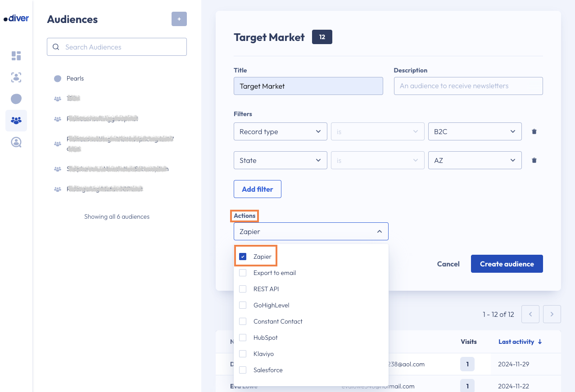This screenshot has height=392, width=575.
Task: Click the Create audience button
Action: click(x=507, y=264)
